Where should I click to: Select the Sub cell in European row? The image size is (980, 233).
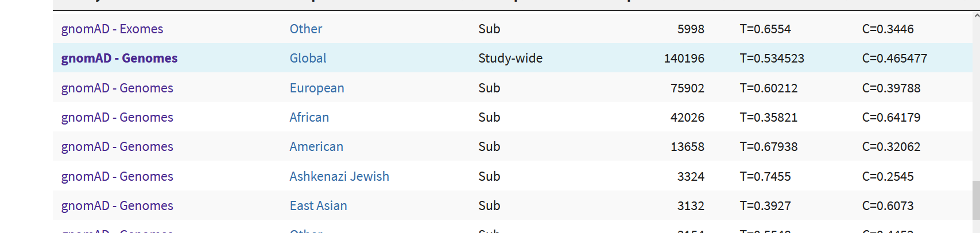[x=489, y=88]
